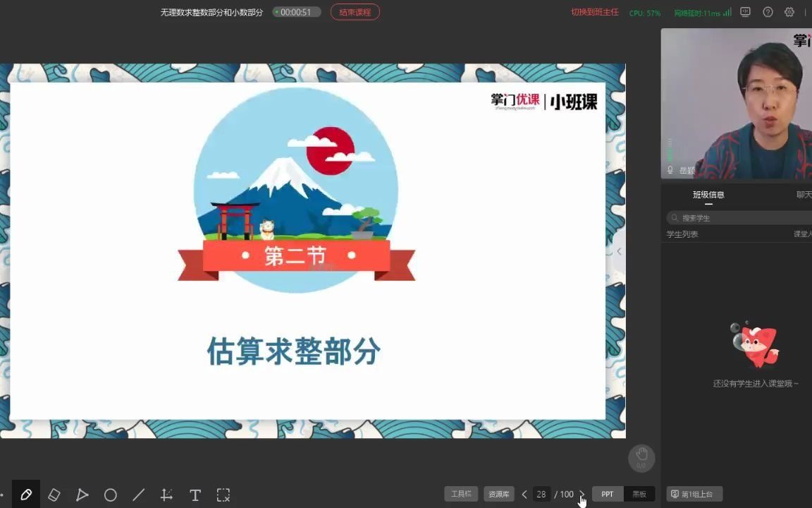The width and height of the screenshot is (812, 508).
Task: Select the straight line tool
Action: pos(139,495)
